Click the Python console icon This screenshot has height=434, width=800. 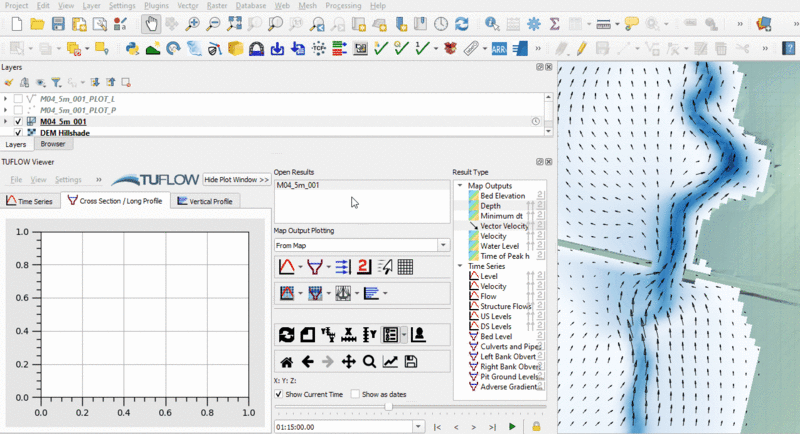pos(132,48)
